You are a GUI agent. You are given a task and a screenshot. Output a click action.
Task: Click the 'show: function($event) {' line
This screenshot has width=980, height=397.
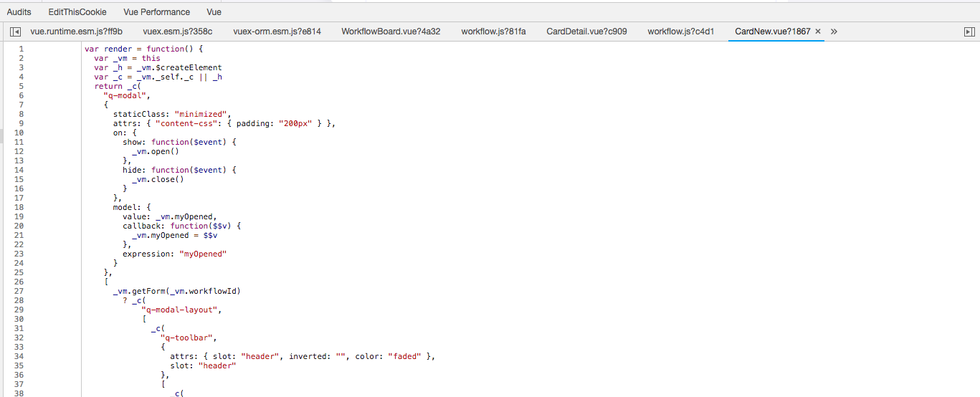179,142
